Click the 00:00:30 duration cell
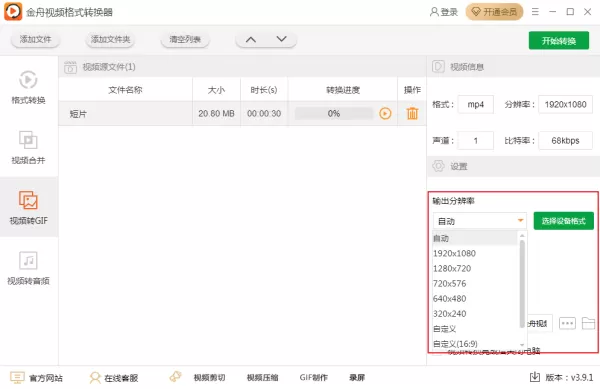This screenshot has height=389, width=600. point(264,114)
